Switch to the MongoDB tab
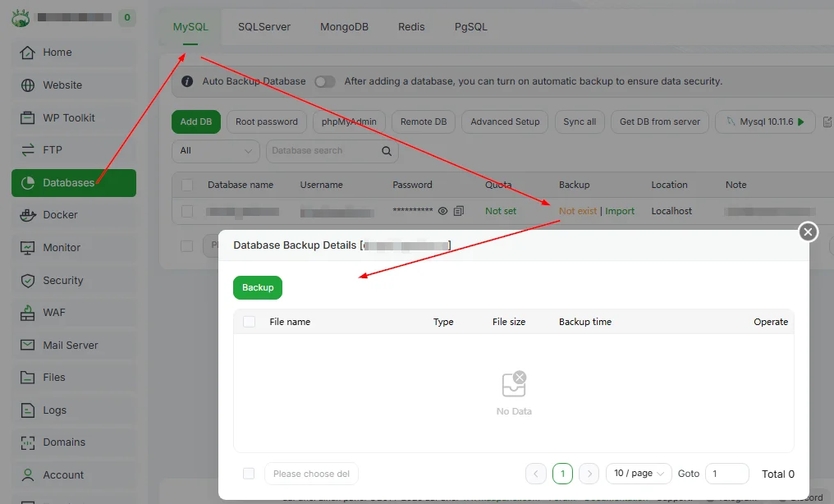Image resolution: width=834 pixels, height=504 pixels. coord(344,26)
